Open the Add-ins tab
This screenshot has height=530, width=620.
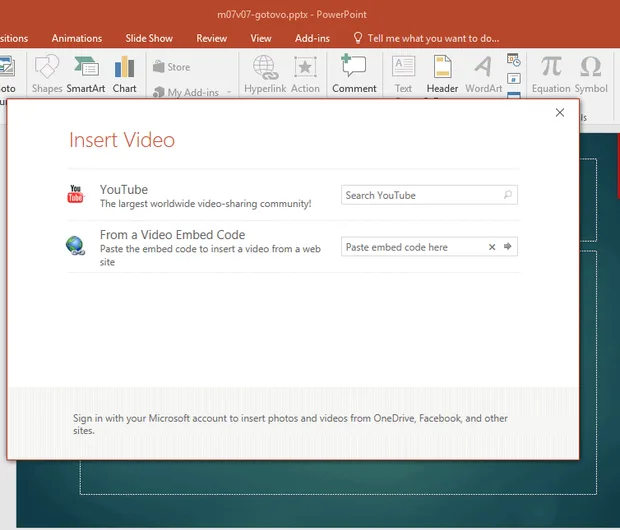click(x=312, y=38)
